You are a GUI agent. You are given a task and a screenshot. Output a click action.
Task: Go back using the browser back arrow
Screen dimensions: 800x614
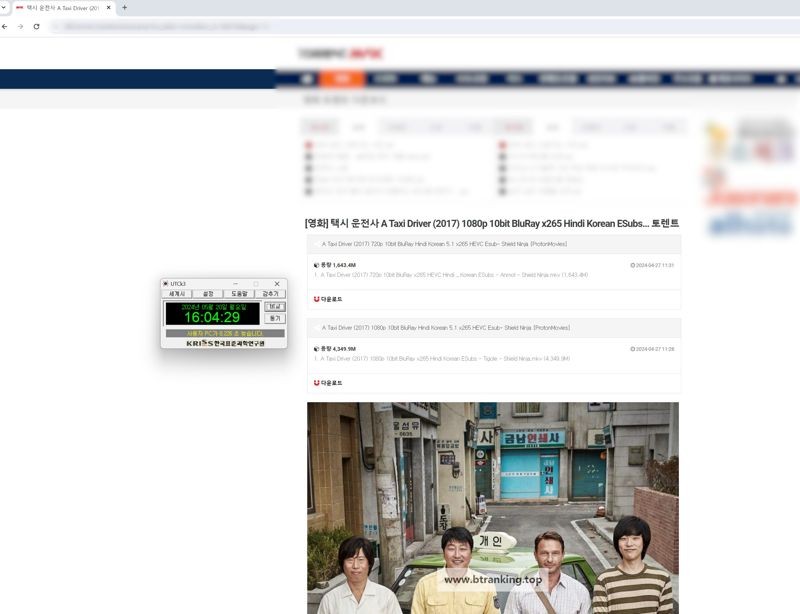tap(5, 27)
